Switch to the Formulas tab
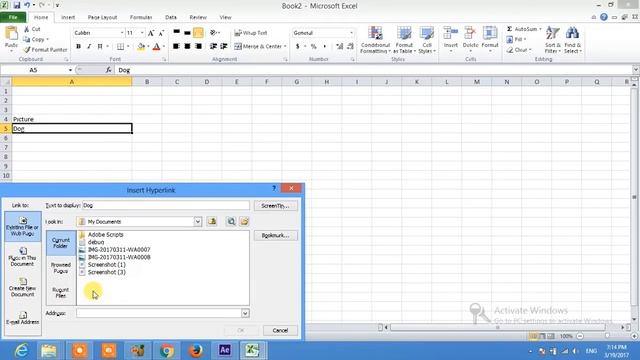Viewport: 640px width, 360px height. point(141,17)
